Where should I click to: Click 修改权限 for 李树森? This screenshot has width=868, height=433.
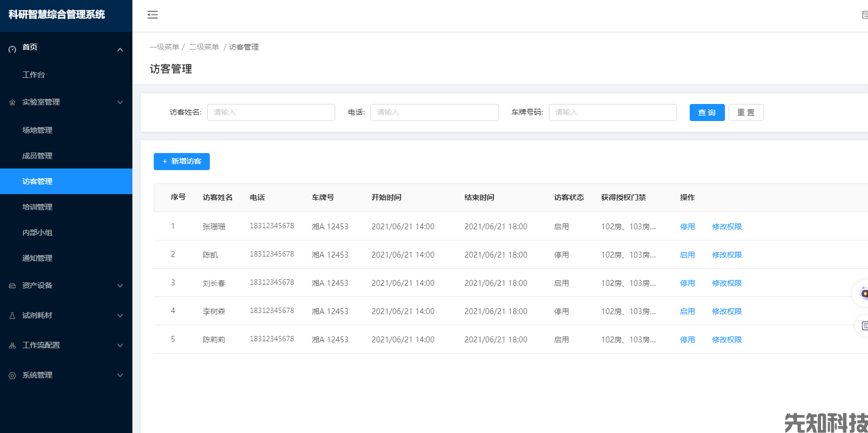[727, 311]
